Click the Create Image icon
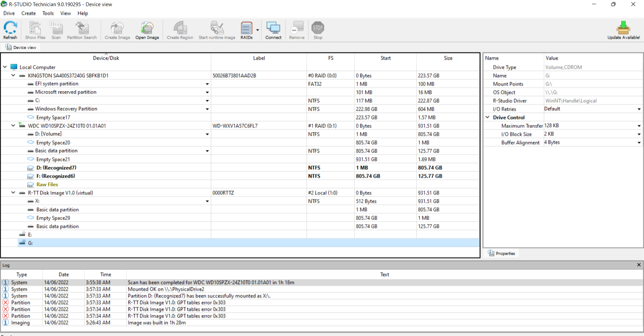644x336 pixels. (117, 30)
